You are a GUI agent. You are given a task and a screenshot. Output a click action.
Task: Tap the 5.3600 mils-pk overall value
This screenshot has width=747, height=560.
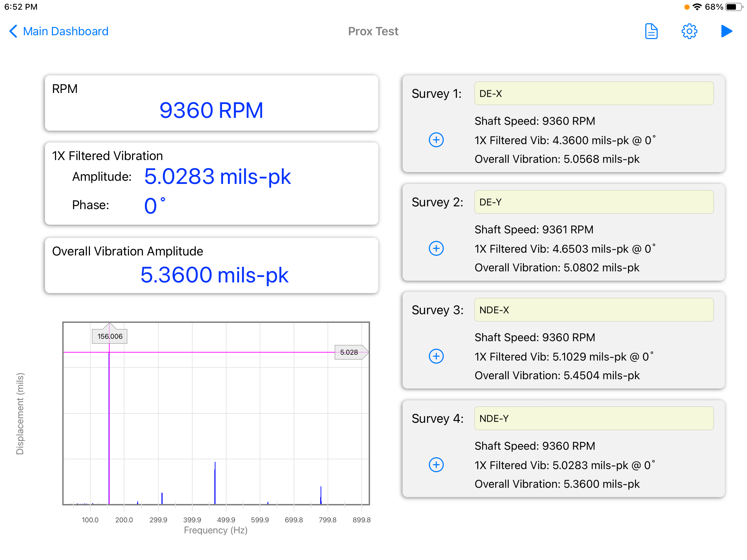tap(214, 275)
